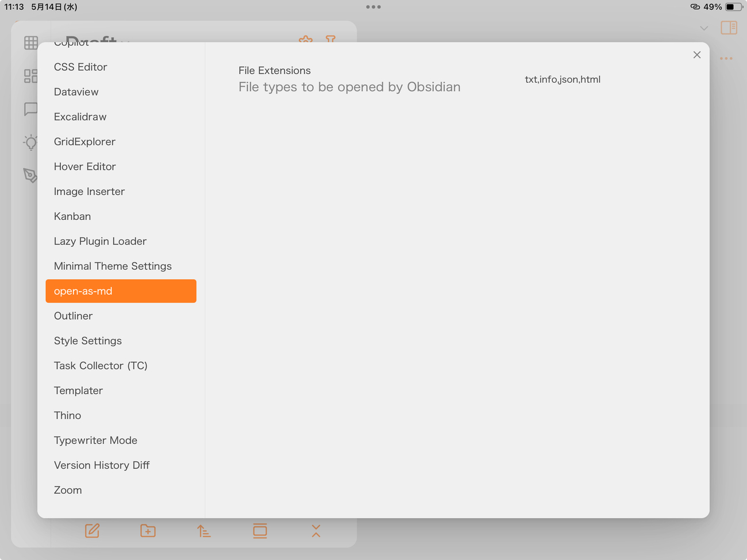747x560 pixels.
Task: Select Zoom plugin settings
Action: click(x=121, y=490)
